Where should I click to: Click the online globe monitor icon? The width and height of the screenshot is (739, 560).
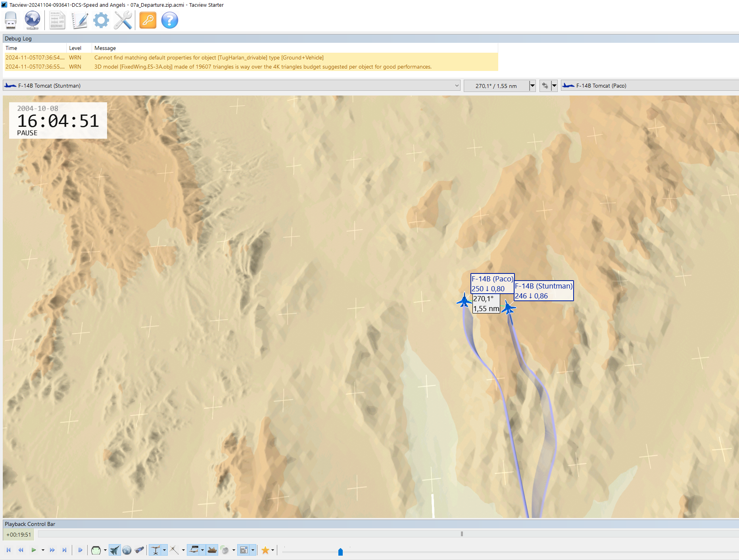[x=33, y=20]
